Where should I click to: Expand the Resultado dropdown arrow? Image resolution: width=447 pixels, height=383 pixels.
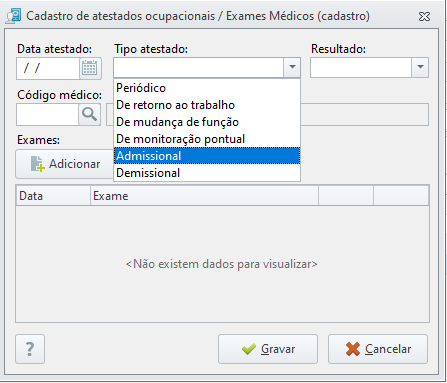click(420, 67)
